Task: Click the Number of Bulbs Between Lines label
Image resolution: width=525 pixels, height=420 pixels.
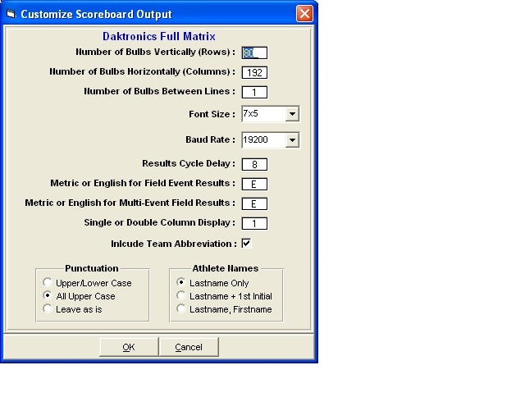Action: (160, 91)
